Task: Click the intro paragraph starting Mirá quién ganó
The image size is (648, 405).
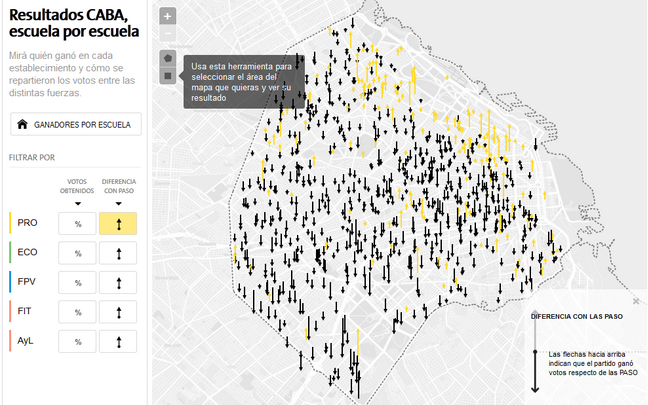Action: coord(72,74)
